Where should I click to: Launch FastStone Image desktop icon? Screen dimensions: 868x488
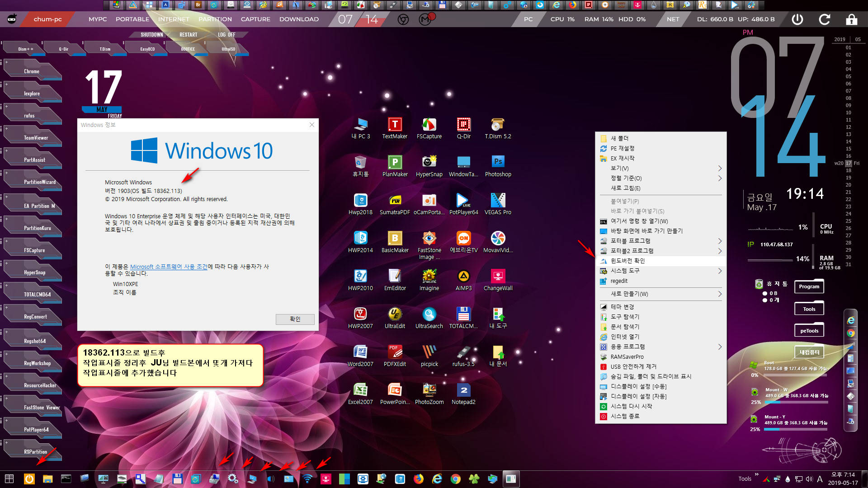tap(429, 245)
